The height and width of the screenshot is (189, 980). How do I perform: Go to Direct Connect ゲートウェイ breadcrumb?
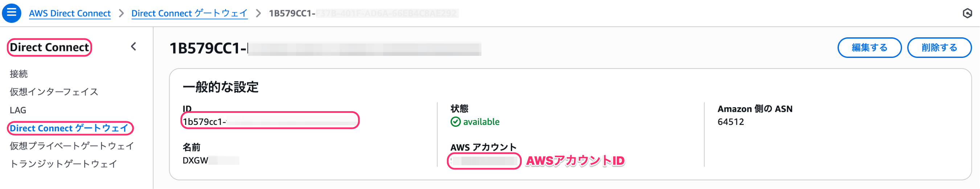point(189,13)
